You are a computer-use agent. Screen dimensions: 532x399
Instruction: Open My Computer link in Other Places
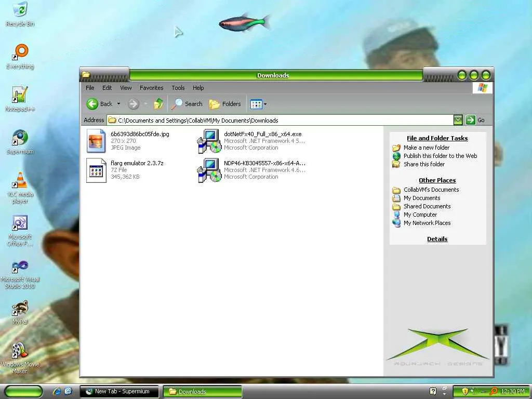[x=420, y=215]
